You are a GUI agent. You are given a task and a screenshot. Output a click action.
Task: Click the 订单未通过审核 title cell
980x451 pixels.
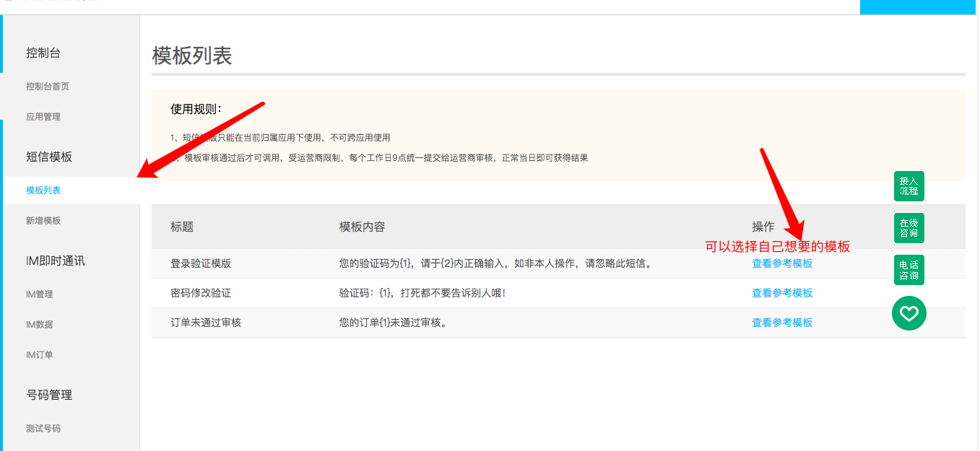[x=206, y=323]
